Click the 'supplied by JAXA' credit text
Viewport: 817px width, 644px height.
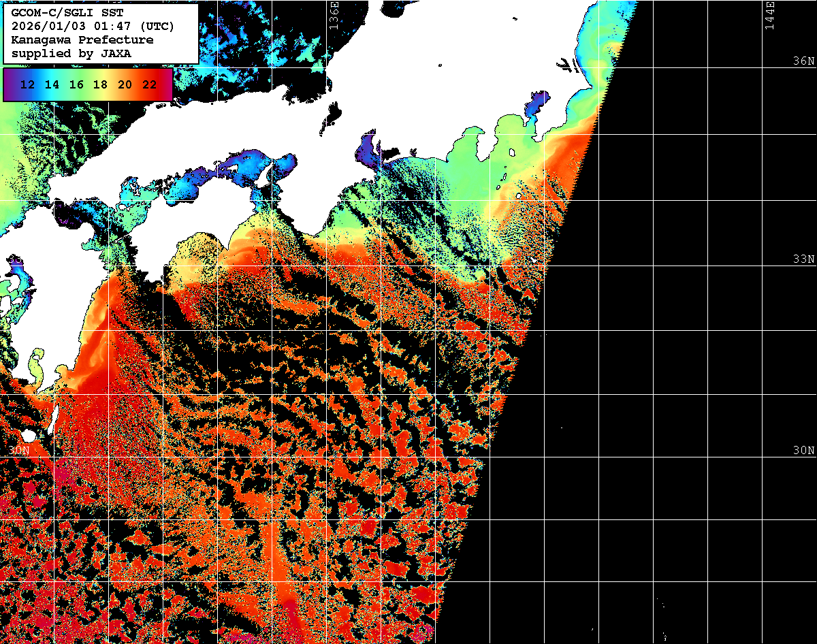tap(71, 53)
